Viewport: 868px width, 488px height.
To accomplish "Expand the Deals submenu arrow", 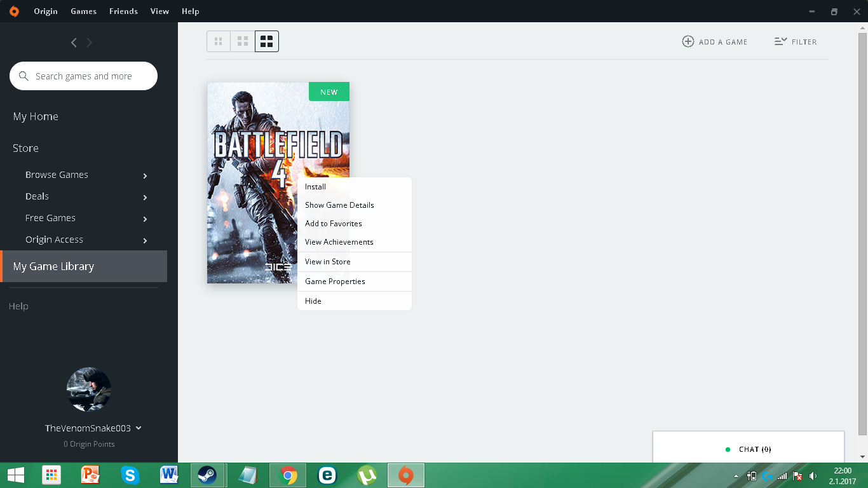I will (145, 198).
